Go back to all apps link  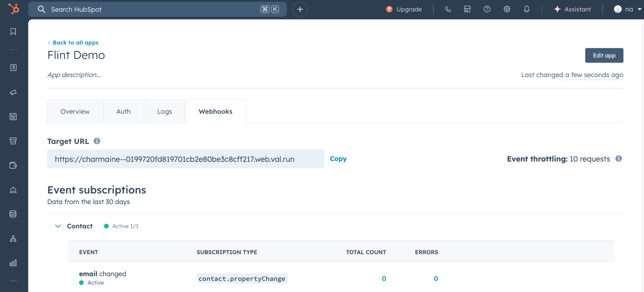pos(73,42)
